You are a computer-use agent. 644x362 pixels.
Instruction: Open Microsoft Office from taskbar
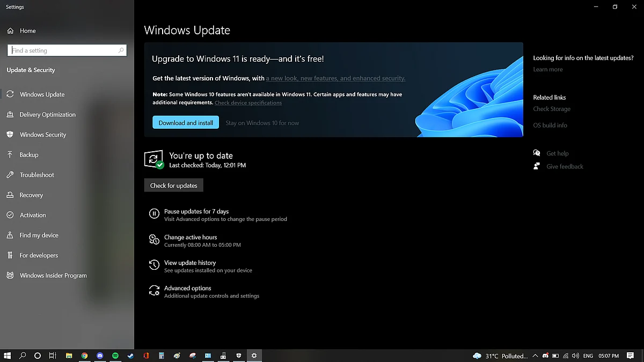(146, 356)
